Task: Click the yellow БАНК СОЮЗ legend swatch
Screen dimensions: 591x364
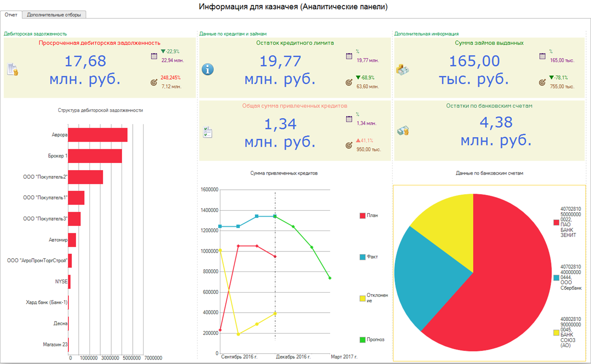Action: [556, 333]
